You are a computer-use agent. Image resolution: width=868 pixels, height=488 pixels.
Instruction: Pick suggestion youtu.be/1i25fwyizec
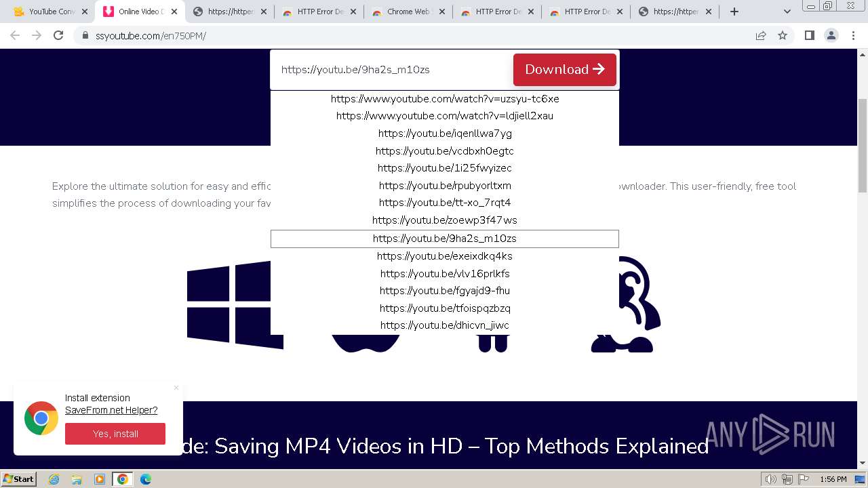pos(445,168)
